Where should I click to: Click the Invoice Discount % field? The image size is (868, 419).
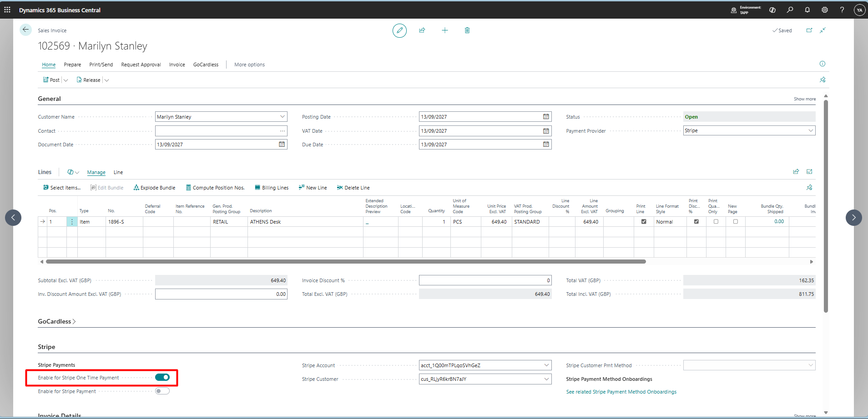click(485, 280)
